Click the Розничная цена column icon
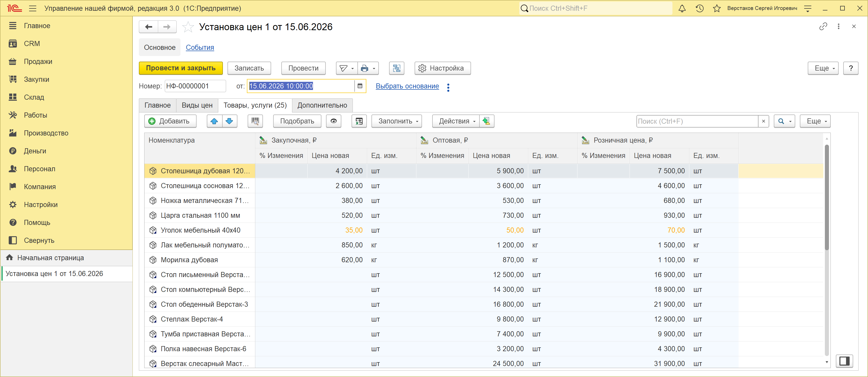Viewport: 868px width, 377px height. click(x=586, y=141)
